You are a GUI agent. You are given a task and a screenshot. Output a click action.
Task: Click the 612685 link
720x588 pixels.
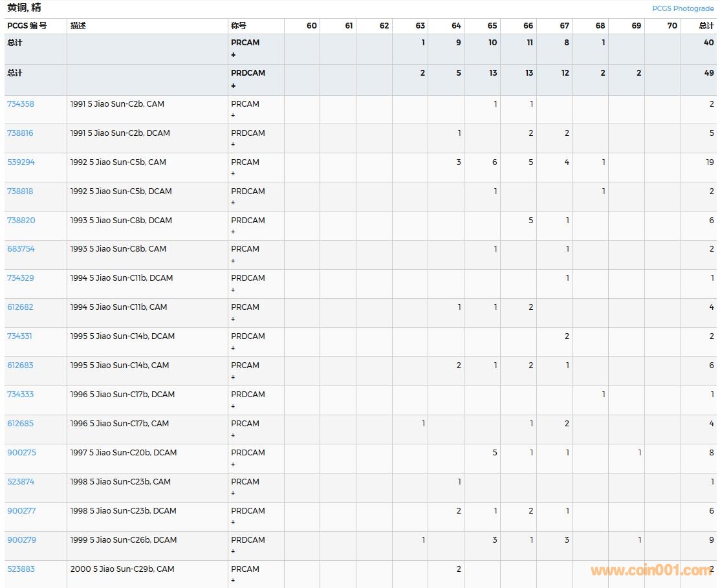[x=21, y=424]
